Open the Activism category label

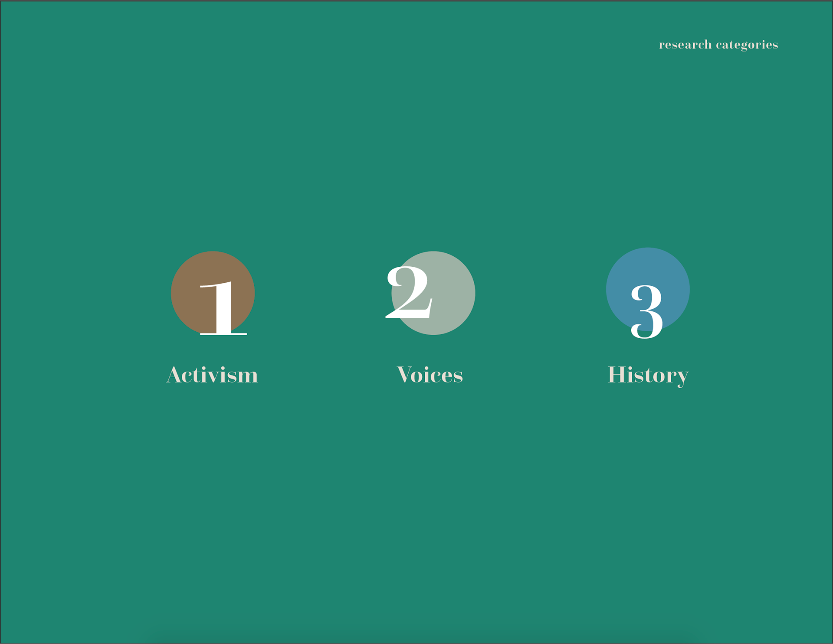[x=212, y=375]
